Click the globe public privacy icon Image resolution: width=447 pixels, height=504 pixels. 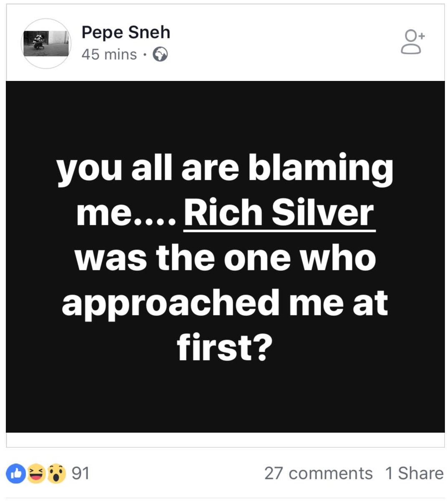click(160, 55)
